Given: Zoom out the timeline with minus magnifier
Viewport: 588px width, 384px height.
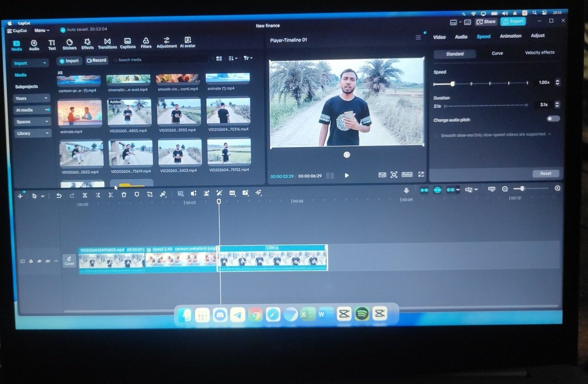Looking at the screenshot, I should [505, 189].
